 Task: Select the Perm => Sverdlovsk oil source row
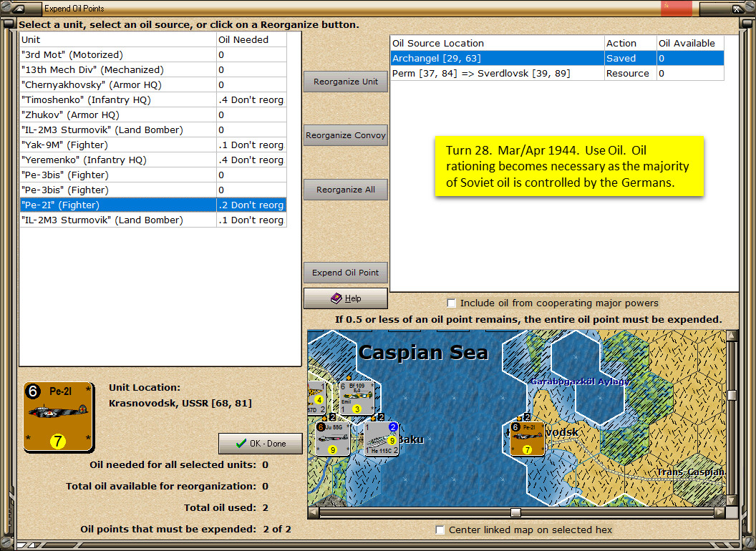(557, 73)
